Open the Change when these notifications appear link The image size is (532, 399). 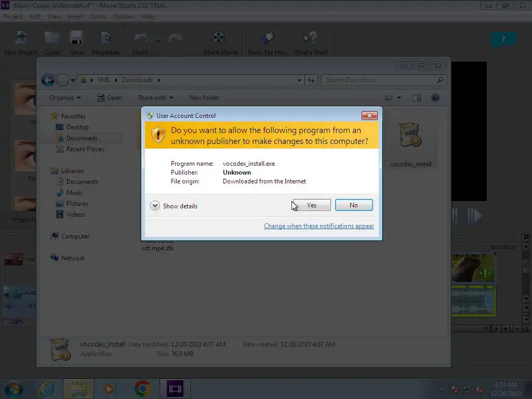coord(319,226)
